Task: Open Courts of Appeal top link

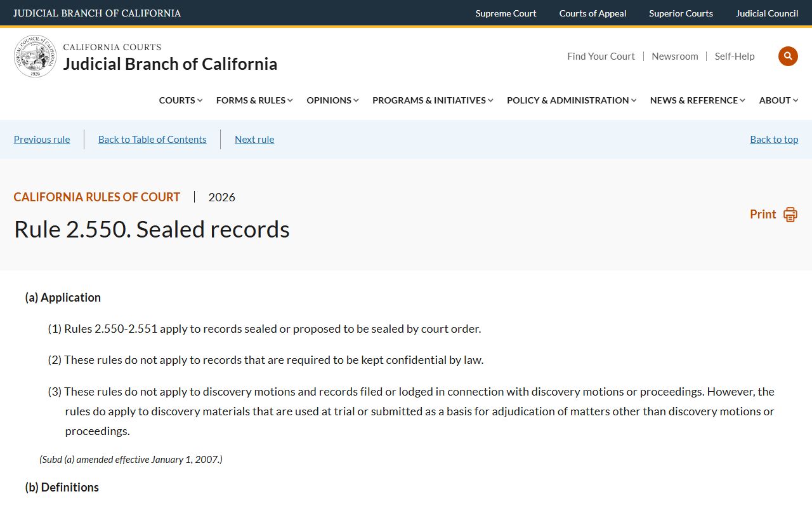Action: click(x=593, y=13)
